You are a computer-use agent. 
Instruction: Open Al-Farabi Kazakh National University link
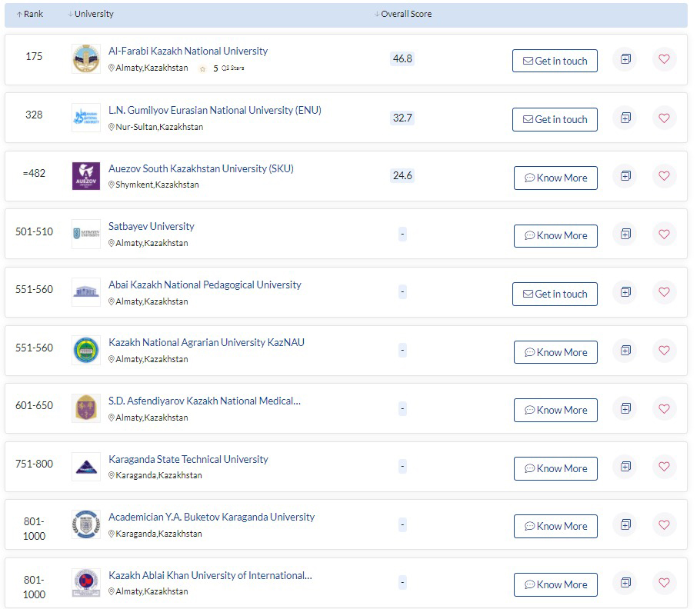click(188, 52)
